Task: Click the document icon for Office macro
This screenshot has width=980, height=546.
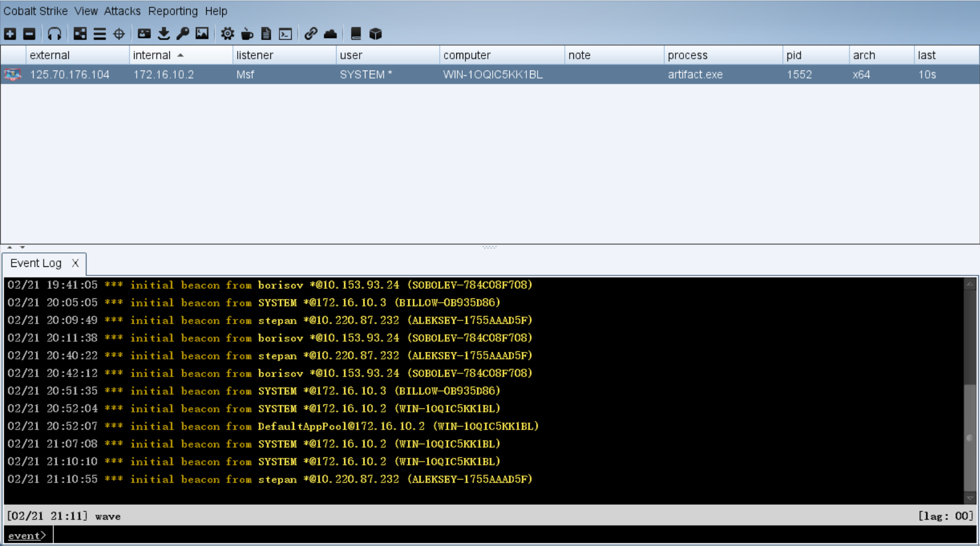Action: [266, 34]
